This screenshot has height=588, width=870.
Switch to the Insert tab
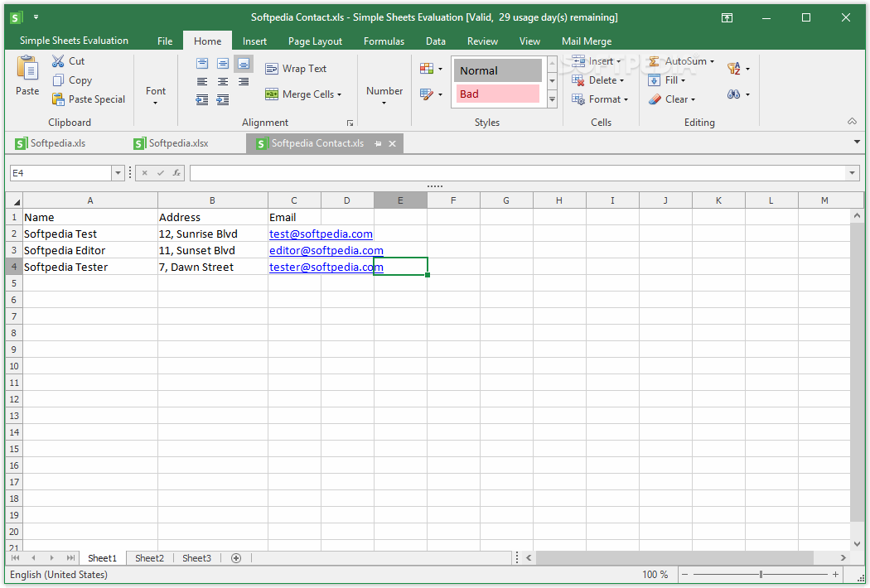[x=254, y=41]
